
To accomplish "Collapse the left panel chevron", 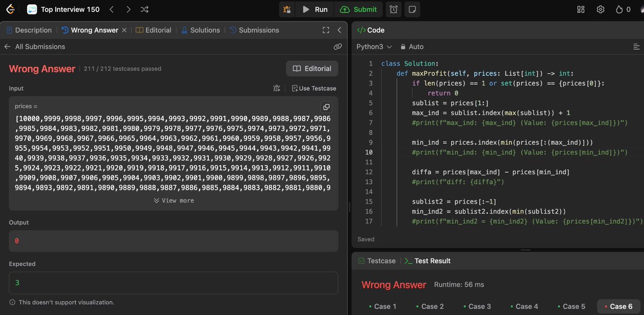I will point(339,30).
